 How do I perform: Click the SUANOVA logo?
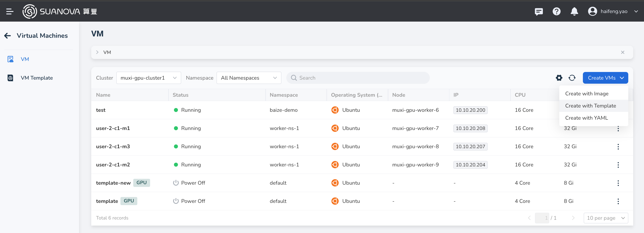click(x=60, y=11)
